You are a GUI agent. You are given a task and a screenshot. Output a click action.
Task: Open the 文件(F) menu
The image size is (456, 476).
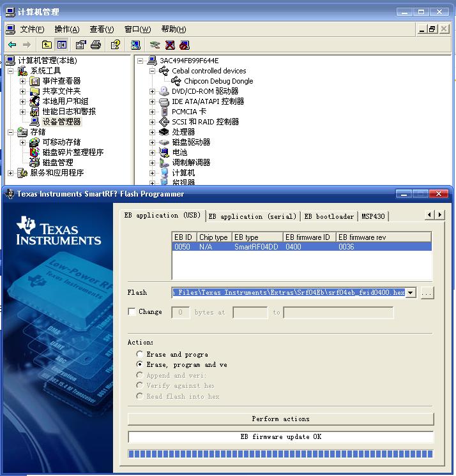32,29
